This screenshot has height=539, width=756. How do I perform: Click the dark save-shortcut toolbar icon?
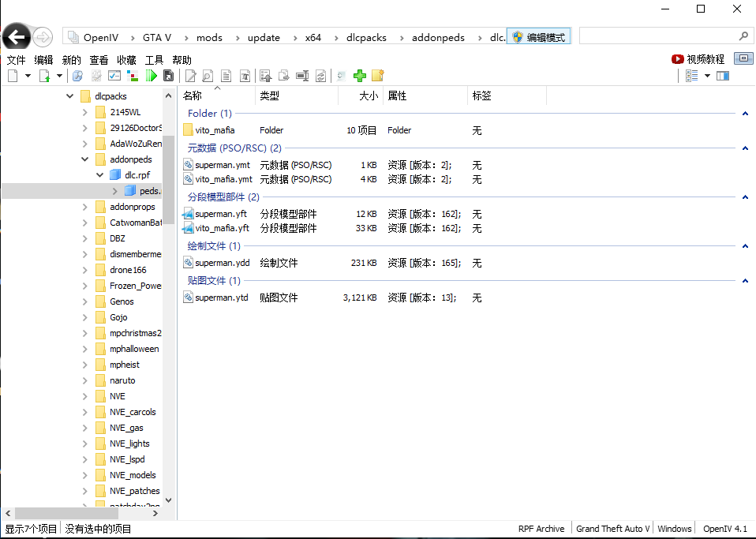point(168,76)
